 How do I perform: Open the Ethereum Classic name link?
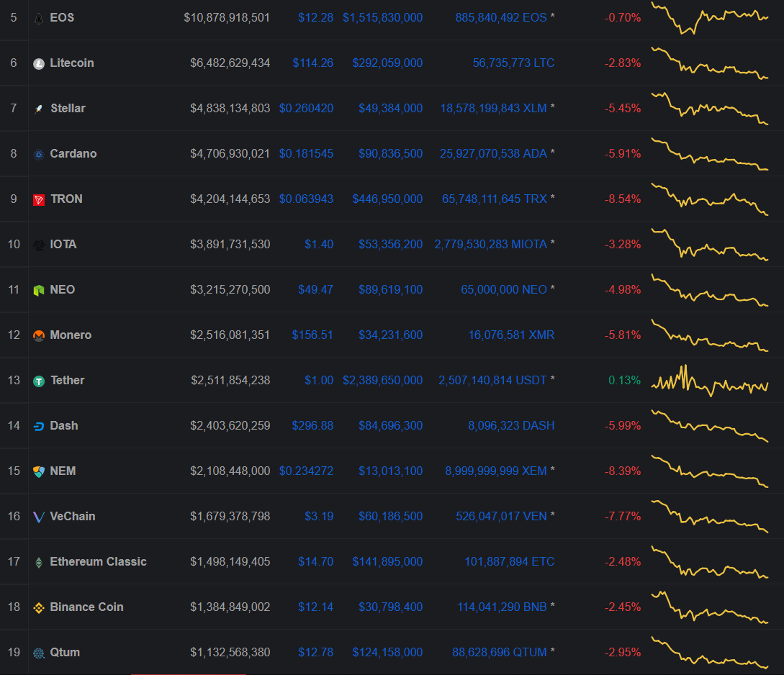[99, 561]
